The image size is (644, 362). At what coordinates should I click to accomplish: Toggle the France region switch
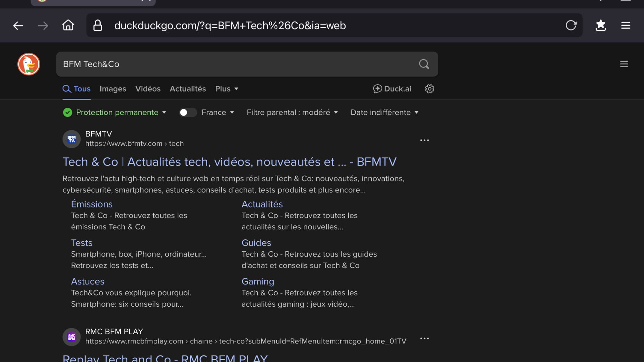tap(188, 112)
